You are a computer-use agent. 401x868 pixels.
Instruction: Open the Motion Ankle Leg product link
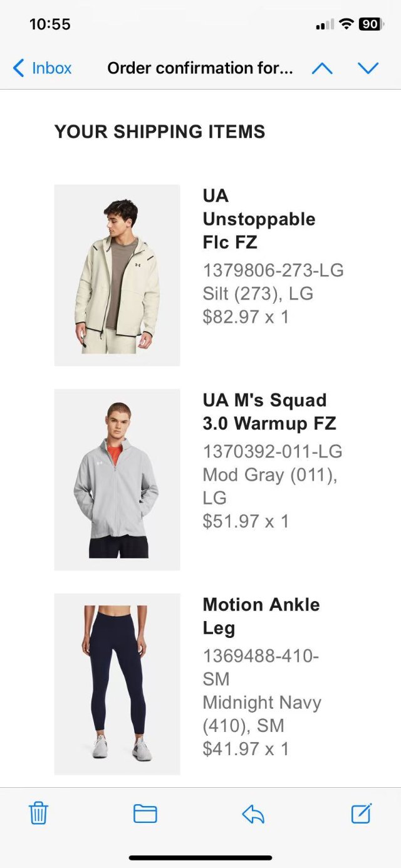pyautogui.click(x=261, y=616)
